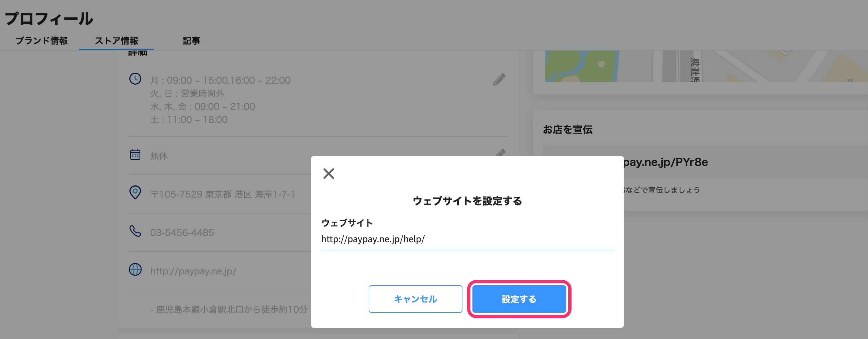Viewport: 868px width, 339px height.
Task: Click the calendar icon next to 無休
Action: (136, 155)
